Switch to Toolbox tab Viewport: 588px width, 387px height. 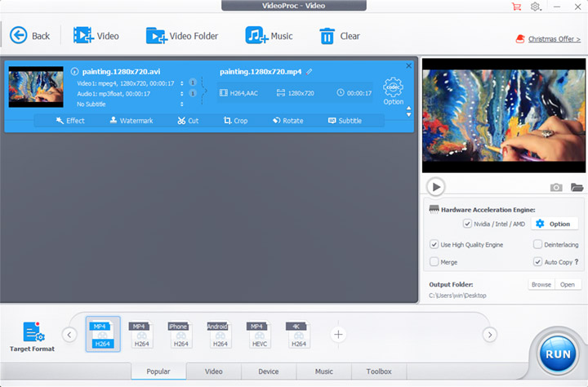pos(379,371)
